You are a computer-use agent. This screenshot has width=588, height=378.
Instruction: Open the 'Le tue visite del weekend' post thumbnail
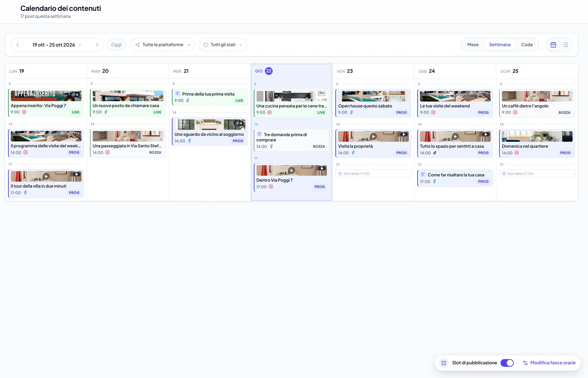point(455,96)
